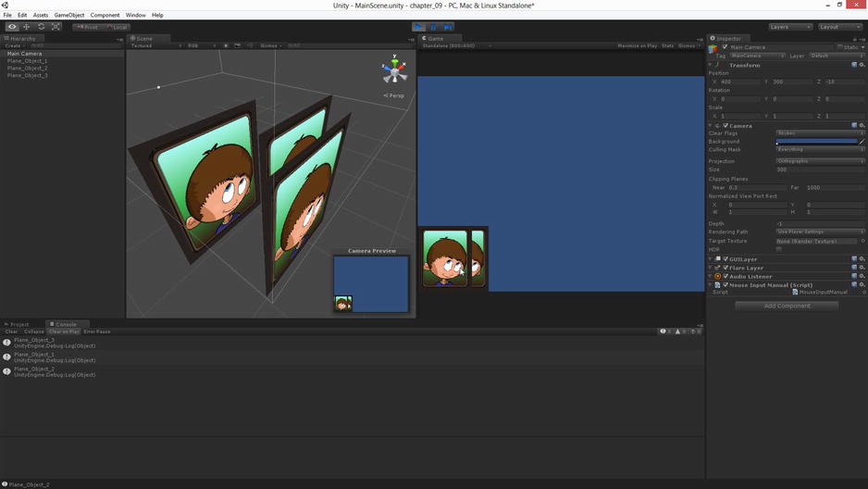Open Camera component gear menu
Image resolution: width=868 pixels, height=489 pixels.
(862, 126)
